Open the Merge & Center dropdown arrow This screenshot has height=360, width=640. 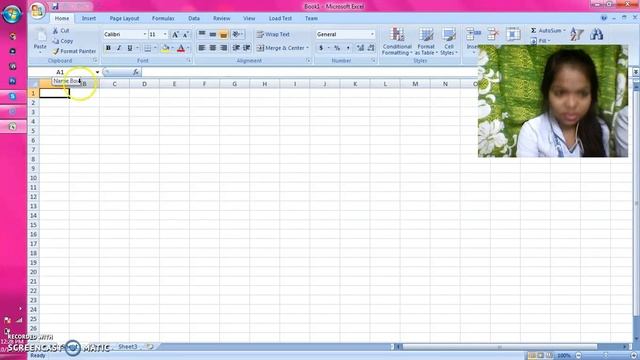tap(307, 48)
